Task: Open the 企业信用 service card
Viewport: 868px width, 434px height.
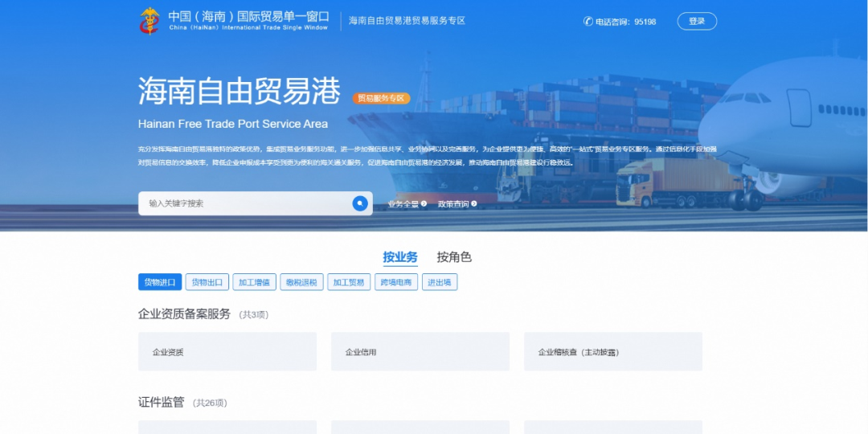Action: [420, 352]
